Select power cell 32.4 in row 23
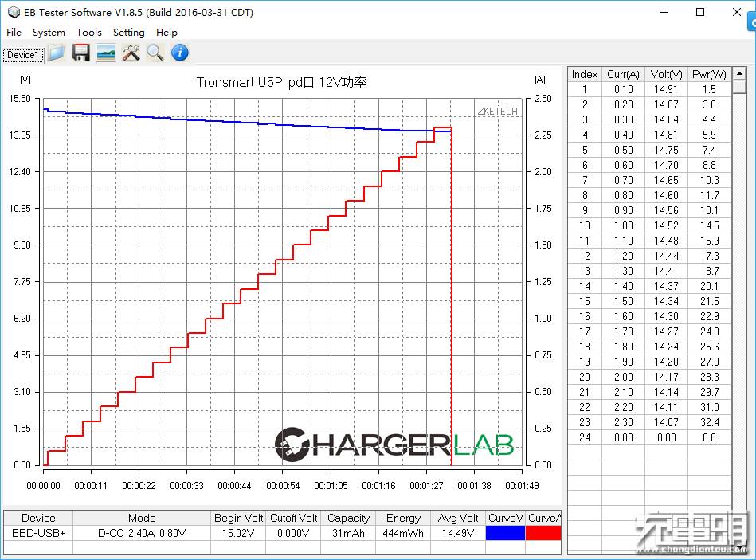 click(x=709, y=423)
